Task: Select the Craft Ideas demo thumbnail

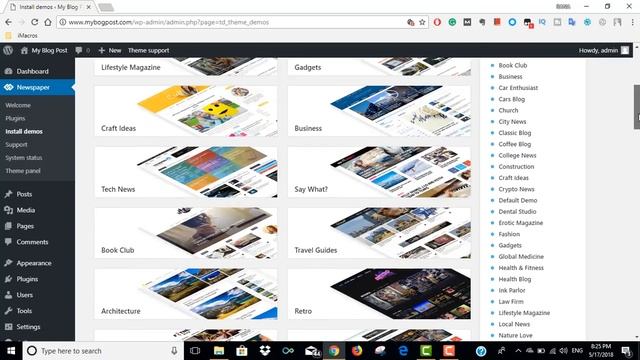Action: click(x=186, y=111)
